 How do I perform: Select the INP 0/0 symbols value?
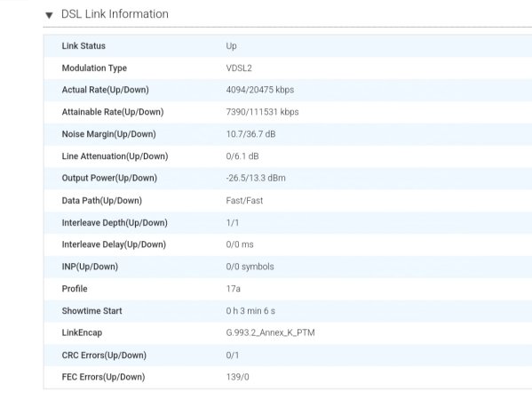pos(250,267)
